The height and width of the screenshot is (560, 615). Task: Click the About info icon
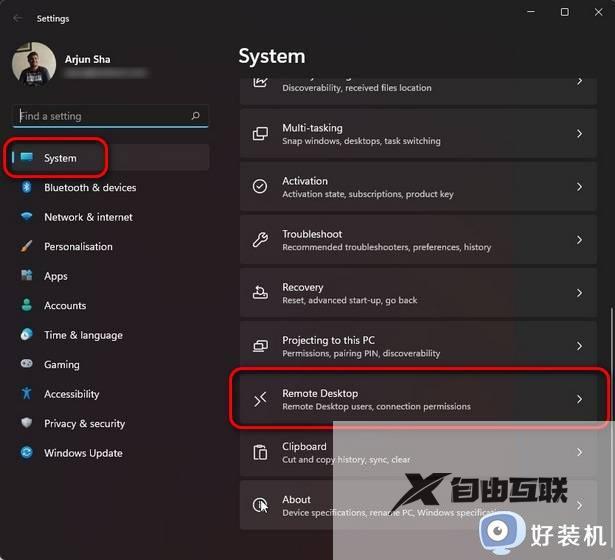pos(260,505)
